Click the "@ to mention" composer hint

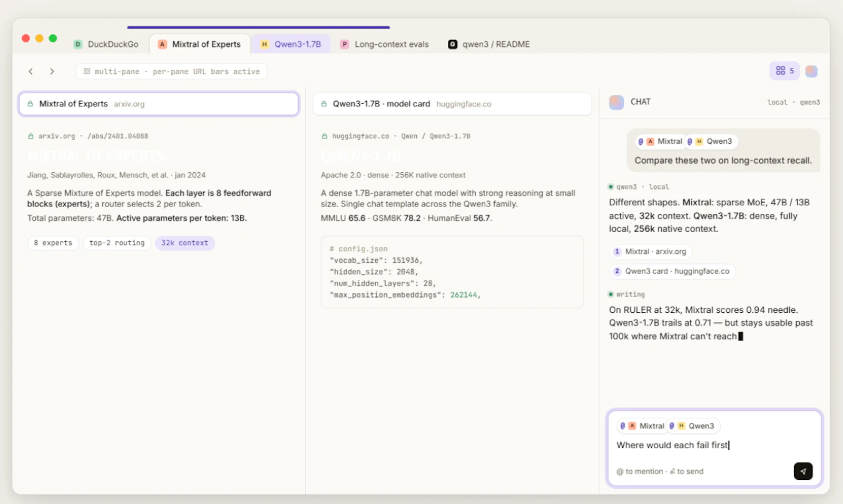click(640, 472)
